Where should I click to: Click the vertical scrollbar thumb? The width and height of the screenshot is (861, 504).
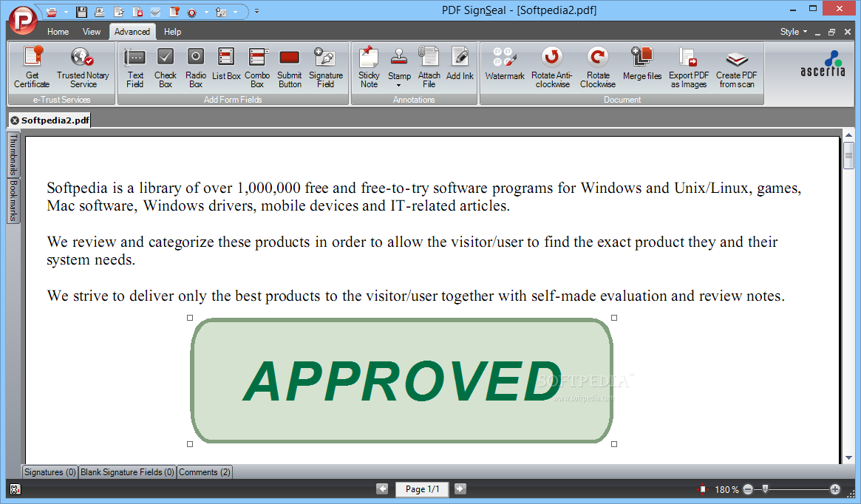point(849,155)
